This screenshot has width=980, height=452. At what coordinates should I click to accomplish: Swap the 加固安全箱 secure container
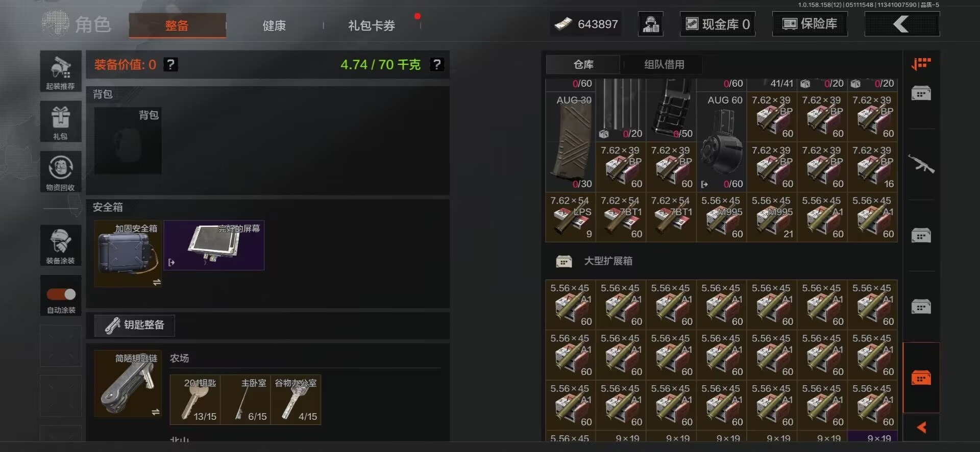(157, 282)
